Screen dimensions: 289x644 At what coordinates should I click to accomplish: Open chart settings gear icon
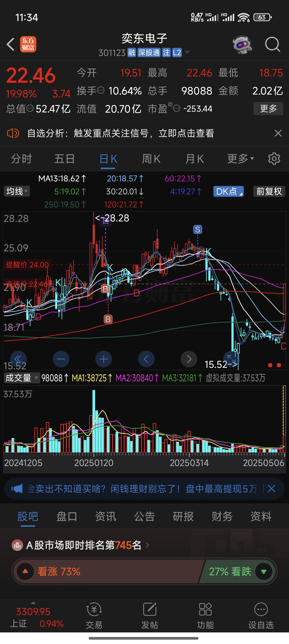[x=274, y=158]
